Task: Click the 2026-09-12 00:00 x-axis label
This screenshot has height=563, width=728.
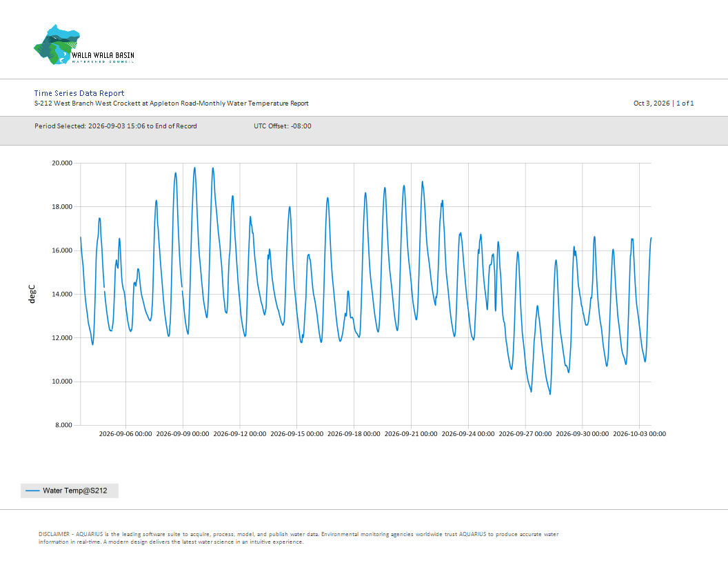Action: coord(240,434)
